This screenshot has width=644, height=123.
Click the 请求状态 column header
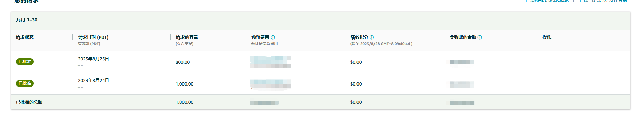coord(25,37)
